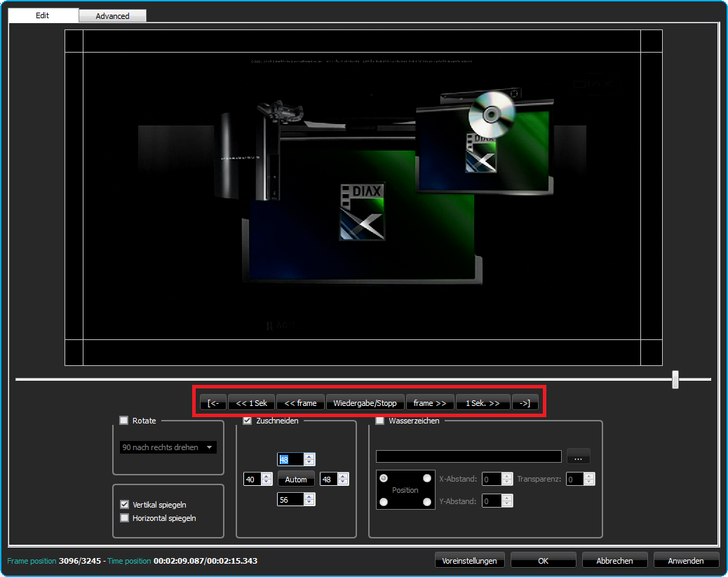728x577 pixels.
Task: Jump to end with the ->] button
Action: tap(525, 403)
